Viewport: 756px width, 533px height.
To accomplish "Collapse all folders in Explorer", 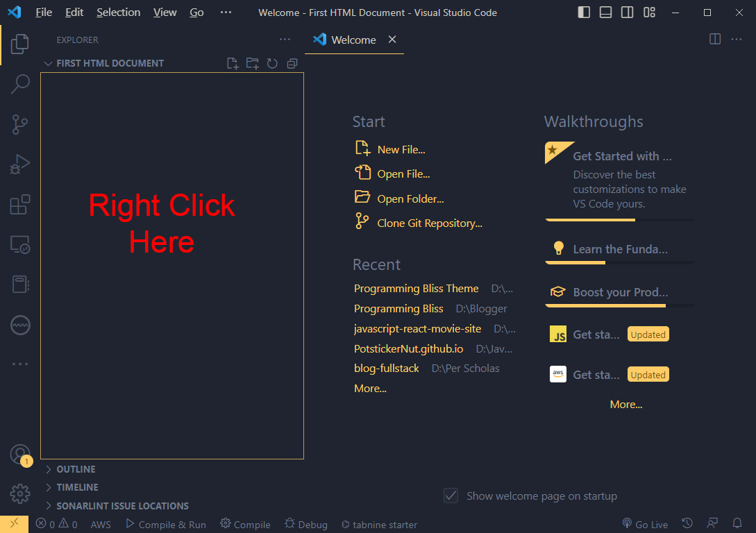I will coord(292,64).
